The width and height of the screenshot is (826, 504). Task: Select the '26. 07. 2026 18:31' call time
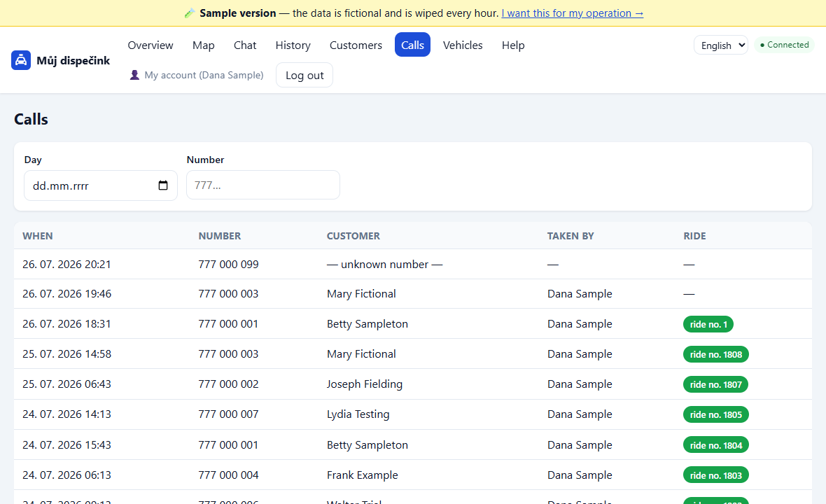[66, 324]
